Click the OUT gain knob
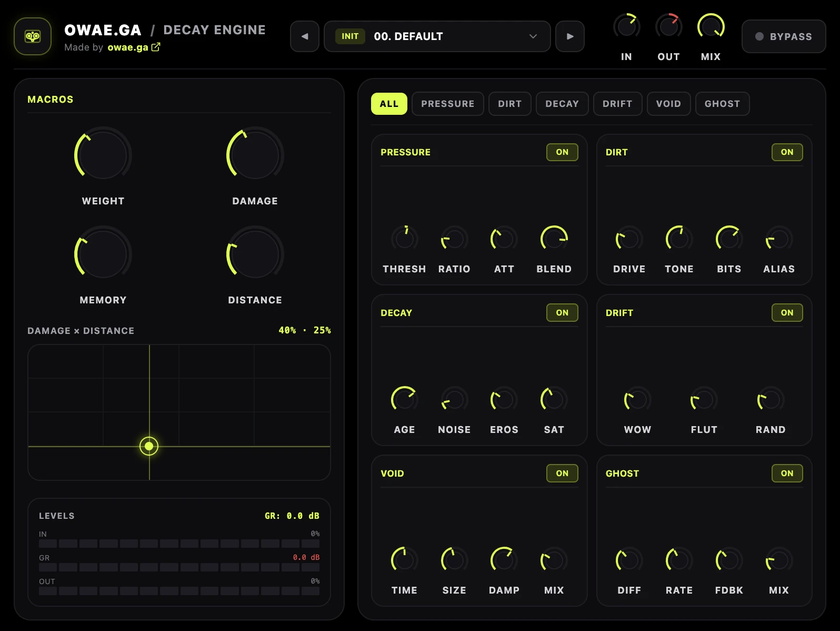The image size is (840, 631). point(668,26)
